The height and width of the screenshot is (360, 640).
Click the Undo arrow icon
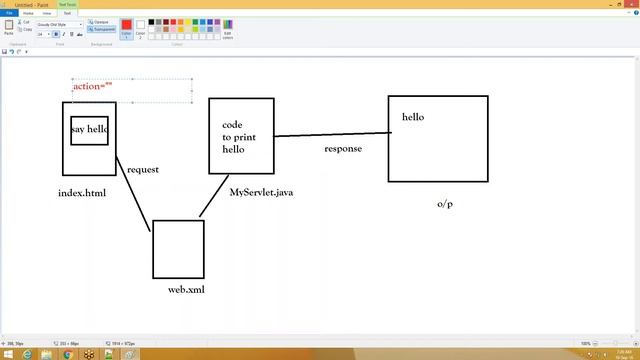(12, 52)
